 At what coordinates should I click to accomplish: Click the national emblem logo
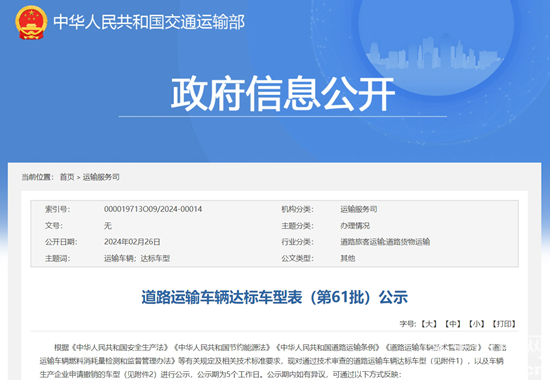coord(31,22)
